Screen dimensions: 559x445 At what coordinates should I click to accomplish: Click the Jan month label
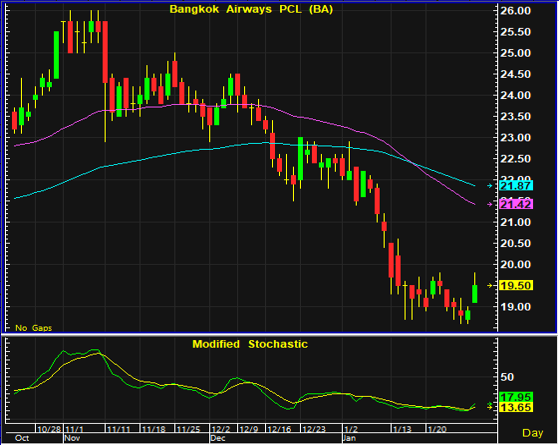(350, 438)
